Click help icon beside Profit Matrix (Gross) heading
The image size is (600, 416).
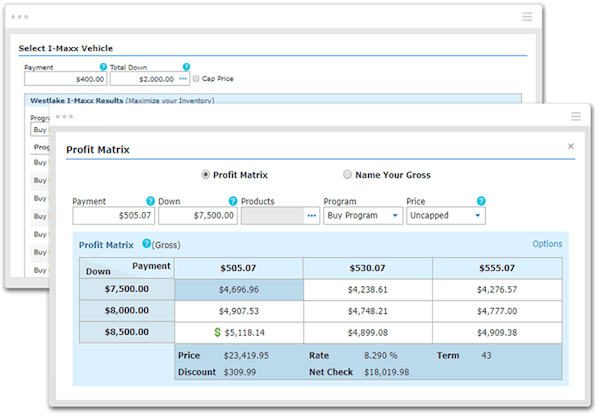coord(146,243)
